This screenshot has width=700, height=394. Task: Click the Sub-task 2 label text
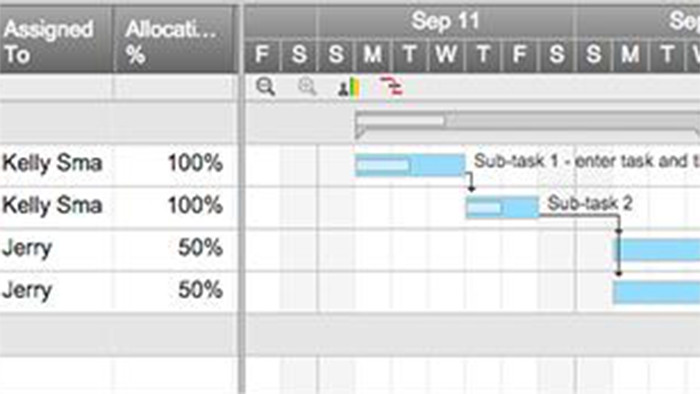[590, 203]
